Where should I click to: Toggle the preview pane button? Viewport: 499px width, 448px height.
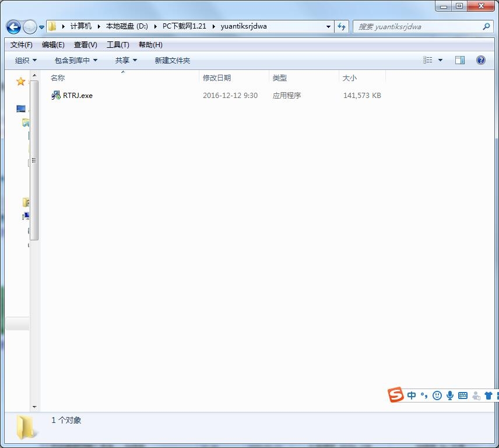(x=460, y=60)
